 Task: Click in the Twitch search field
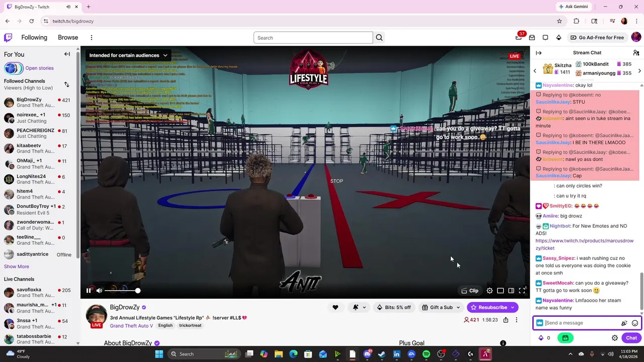click(x=313, y=38)
